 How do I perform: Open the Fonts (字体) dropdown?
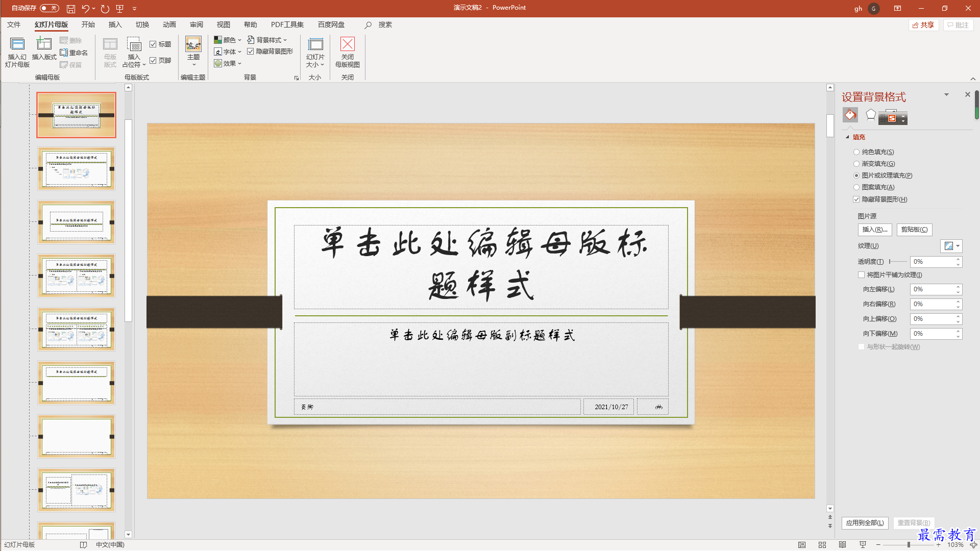tap(228, 52)
